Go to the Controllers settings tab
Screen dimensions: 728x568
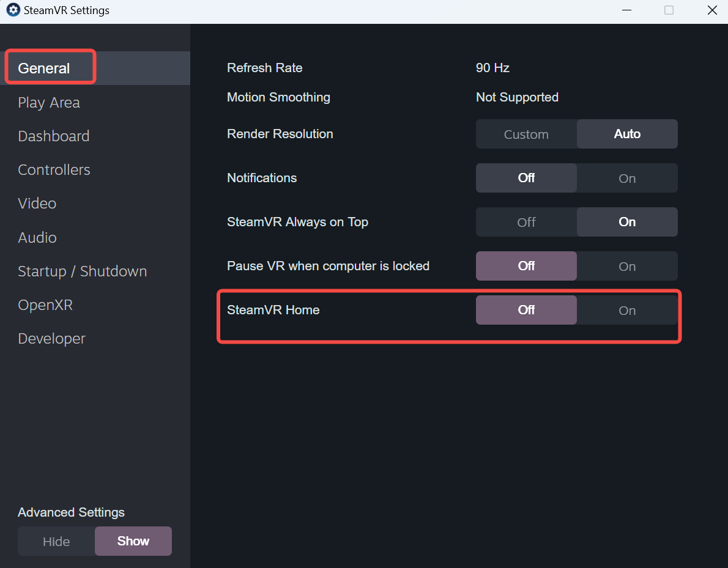pos(95,170)
